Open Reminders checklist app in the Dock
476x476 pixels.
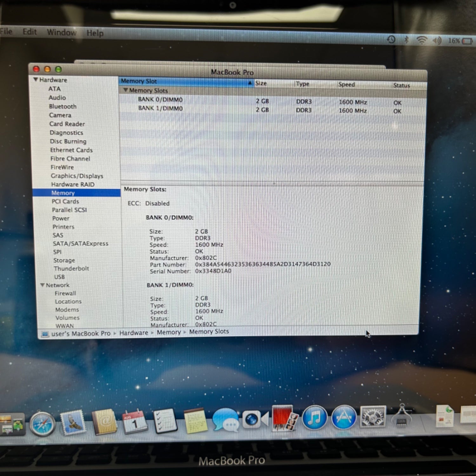coord(165,421)
